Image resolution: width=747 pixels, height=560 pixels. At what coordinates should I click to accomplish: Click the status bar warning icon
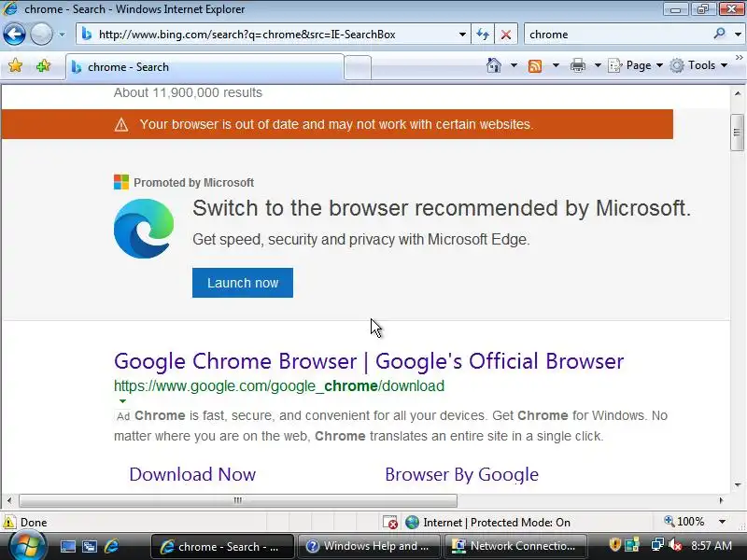9,522
